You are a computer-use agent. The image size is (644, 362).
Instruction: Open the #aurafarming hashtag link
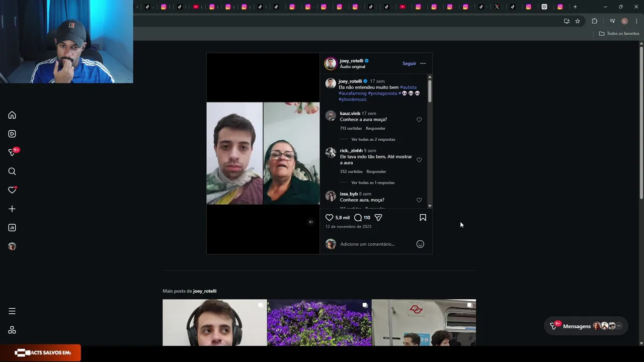click(x=353, y=93)
